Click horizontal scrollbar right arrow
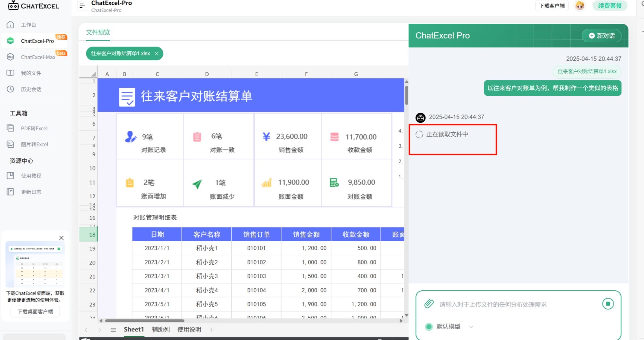The width and height of the screenshot is (644, 340). click(401, 321)
